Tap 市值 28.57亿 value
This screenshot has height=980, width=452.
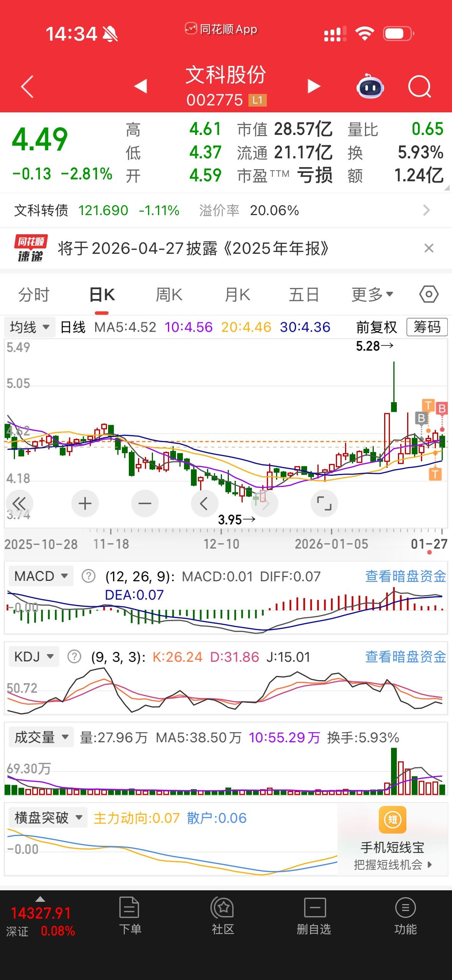(303, 129)
